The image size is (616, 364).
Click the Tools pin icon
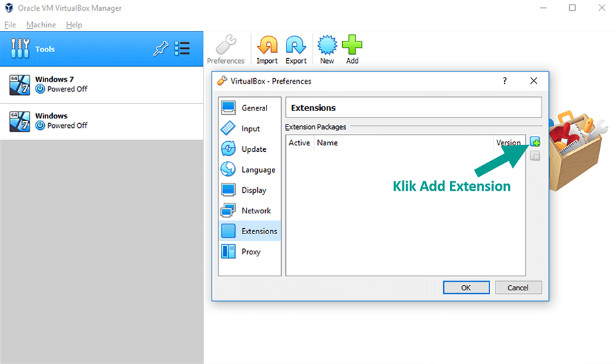click(x=161, y=49)
